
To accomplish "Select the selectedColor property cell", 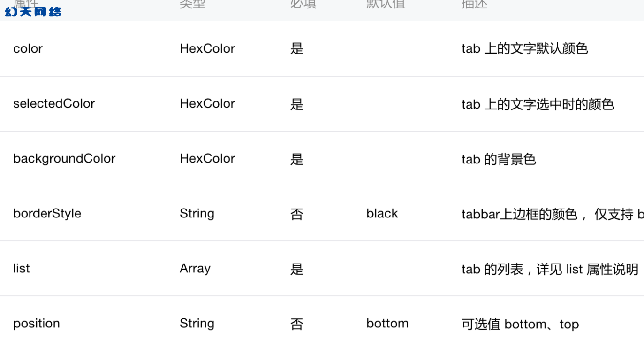I will [54, 103].
